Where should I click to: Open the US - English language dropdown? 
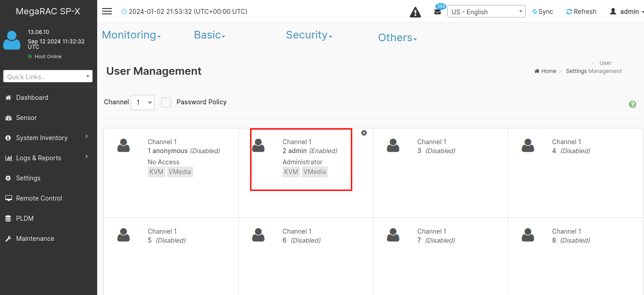coord(486,12)
